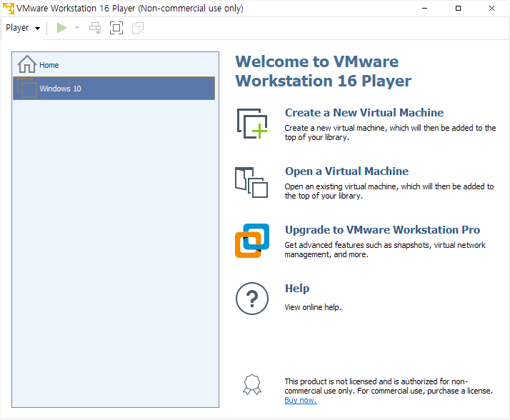
Task: Click the new virtual machine plus icon
Action: [252, 124]
